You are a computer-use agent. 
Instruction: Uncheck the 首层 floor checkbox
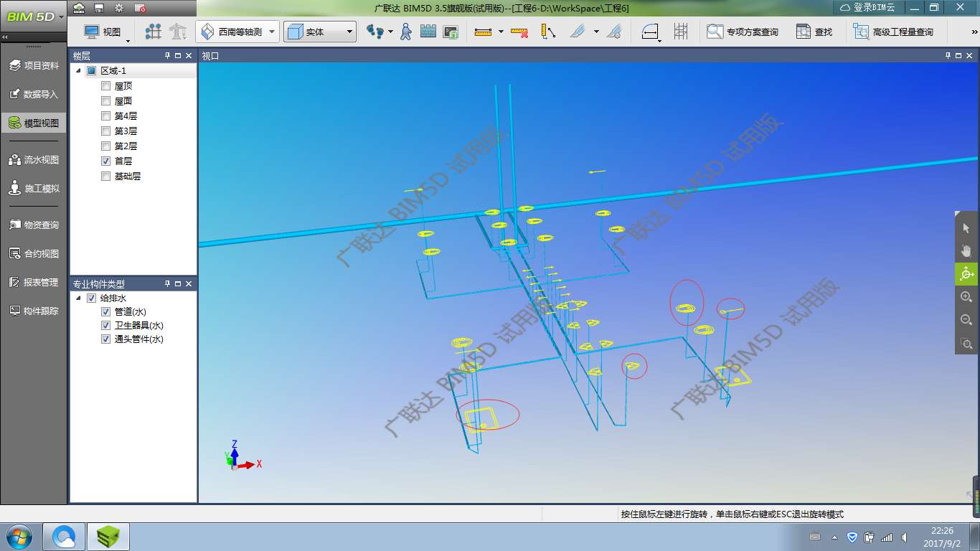106,161
